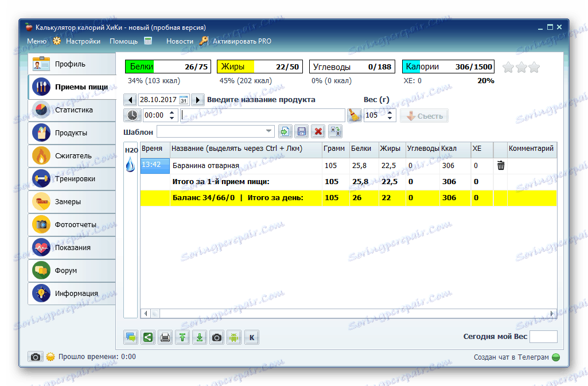Go to next day arrow
The height and width of the screenshot is (386, 588).
[x=197, y=100]
